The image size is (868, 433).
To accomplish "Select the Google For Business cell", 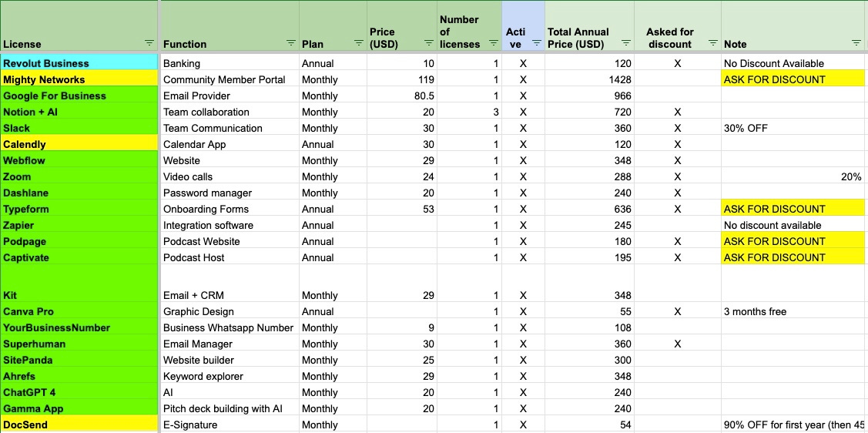I will [x=79, y=96].
